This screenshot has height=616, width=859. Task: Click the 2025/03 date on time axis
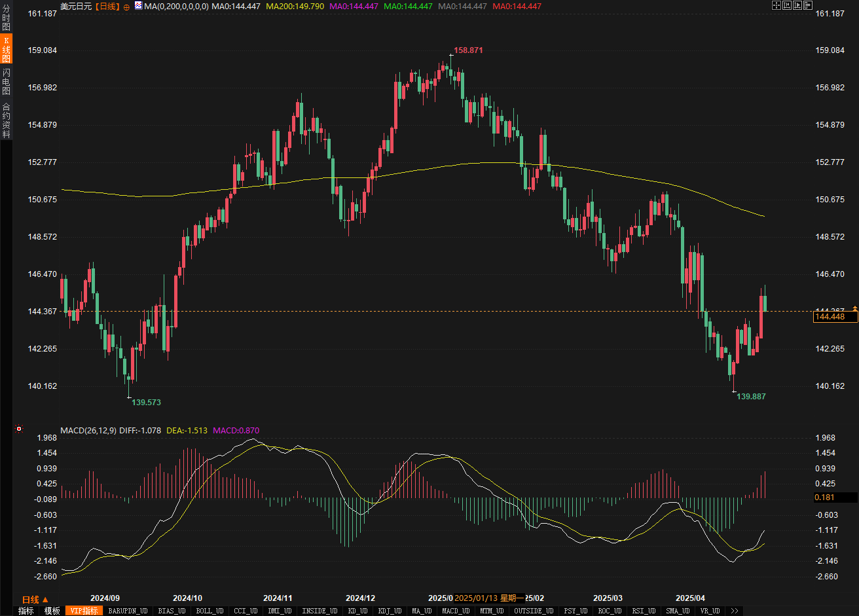point(608,598)
